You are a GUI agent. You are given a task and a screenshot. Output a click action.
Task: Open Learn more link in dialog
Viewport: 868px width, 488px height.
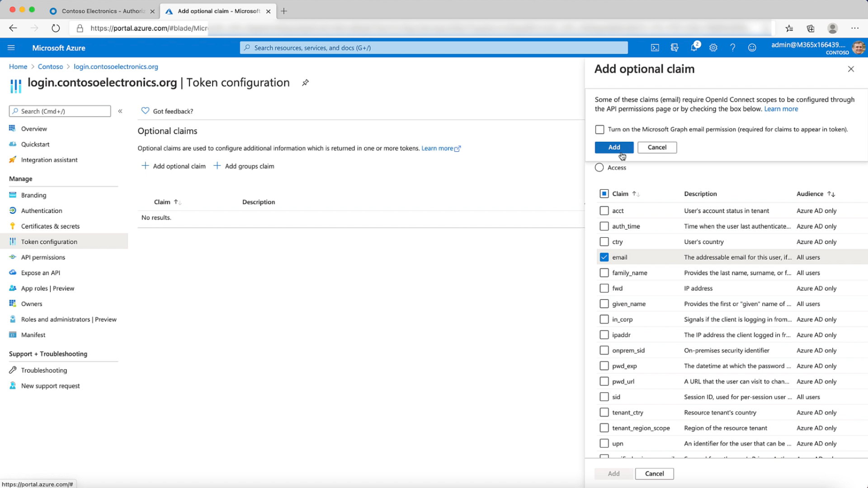pos(781,109)
